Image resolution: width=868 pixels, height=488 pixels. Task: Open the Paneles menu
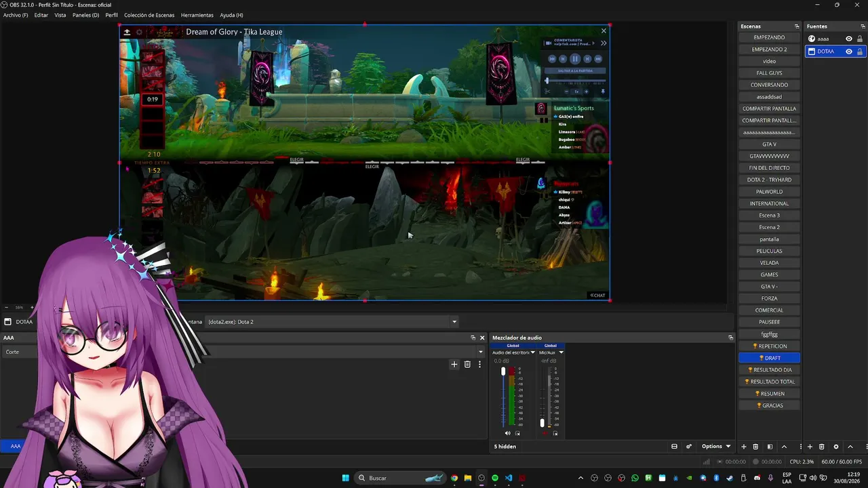85,15
